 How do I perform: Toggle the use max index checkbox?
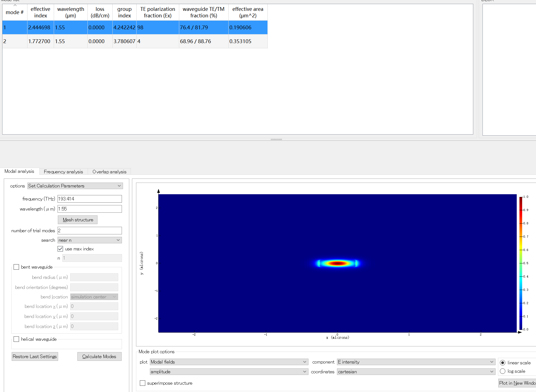coord(60,249)
